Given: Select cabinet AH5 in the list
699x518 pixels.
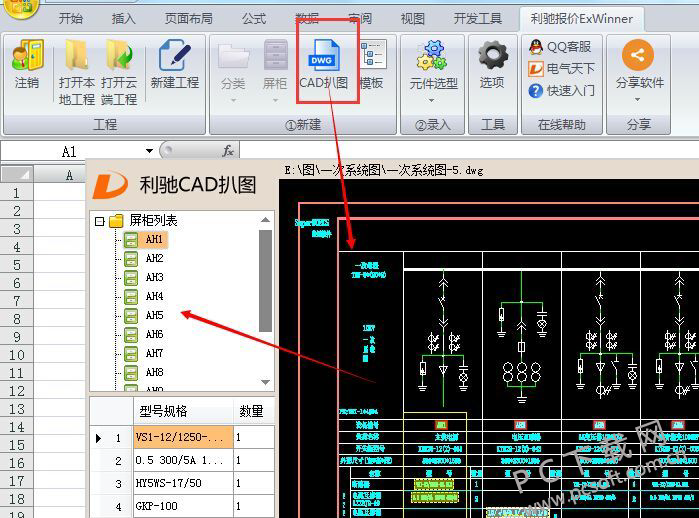Looking at the screenshot, I should (154, 316).
